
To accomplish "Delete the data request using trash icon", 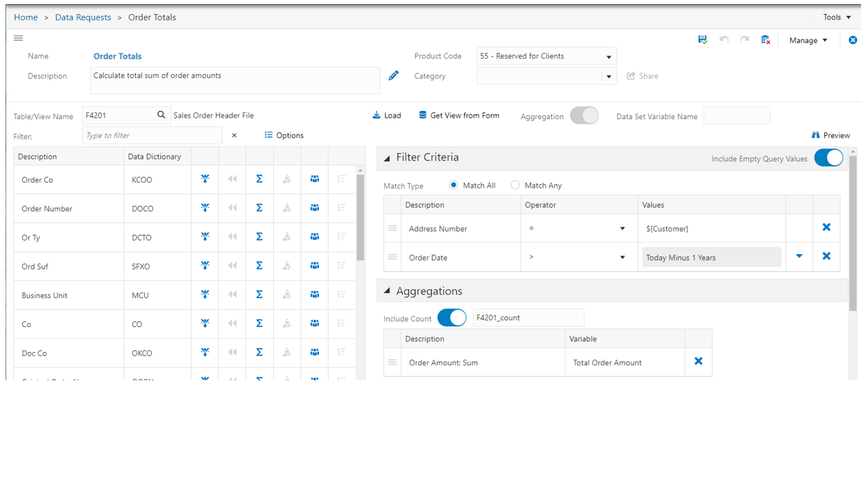I will pyautogui.click(x=765, y=39).
